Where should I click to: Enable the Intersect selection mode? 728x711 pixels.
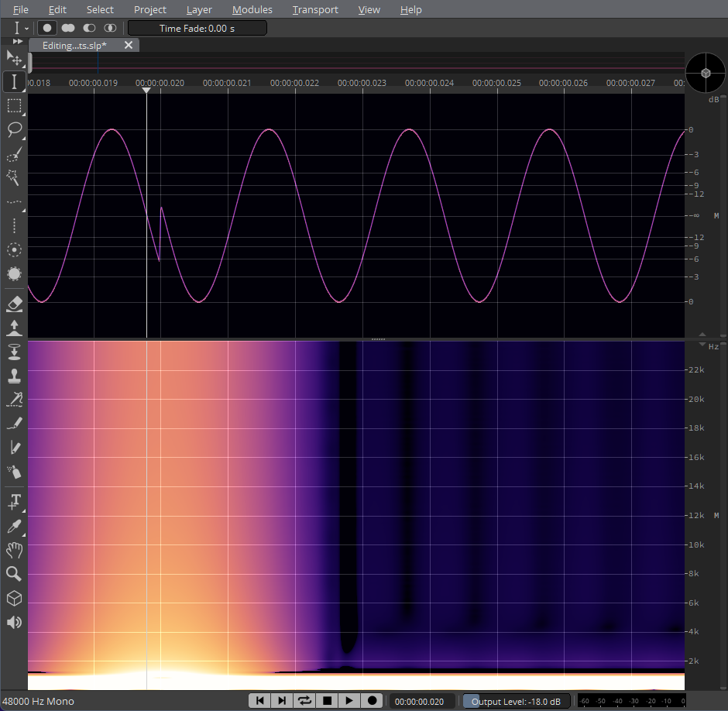(110, 28)
